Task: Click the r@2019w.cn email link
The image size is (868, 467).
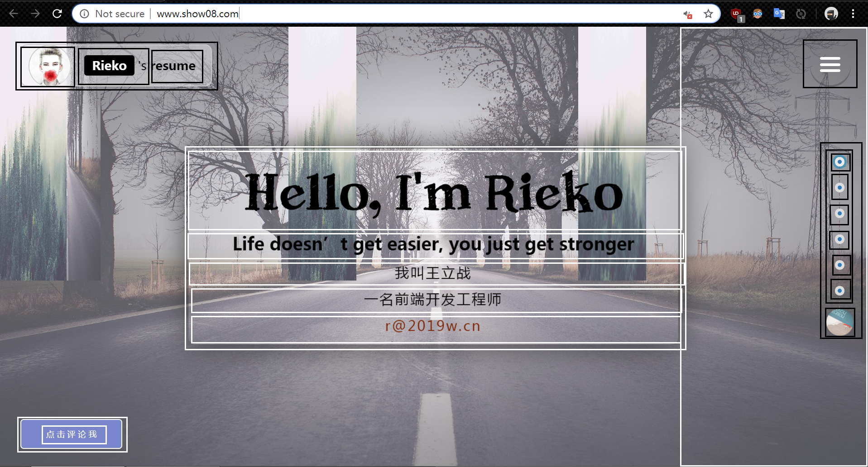Action: (433, 326)
